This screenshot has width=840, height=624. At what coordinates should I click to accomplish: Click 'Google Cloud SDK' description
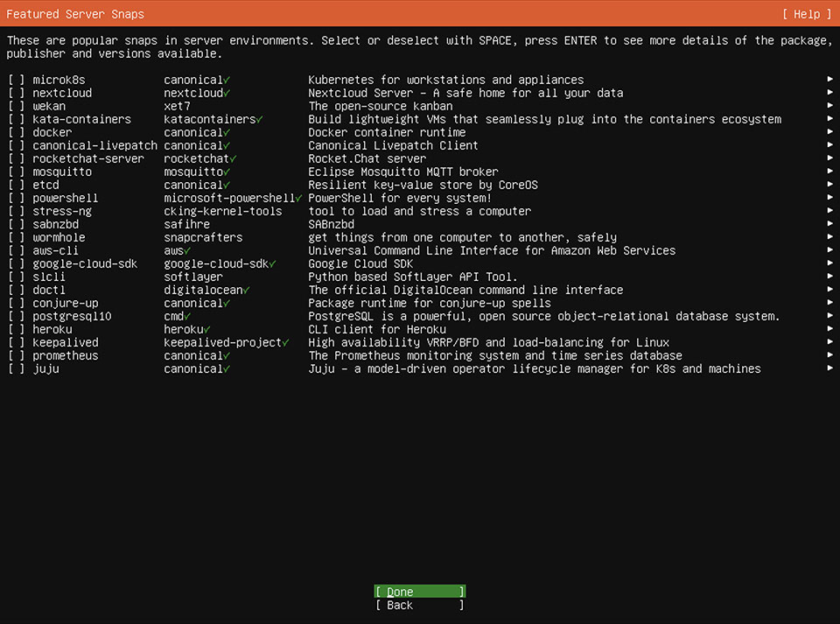click(360, 264)
